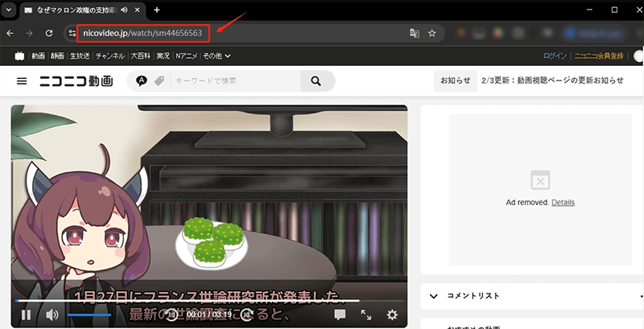The width and height of the screenshot is (644, 329).
Task: Focus the キーワードで検索 search field
Action: (236, 81)
